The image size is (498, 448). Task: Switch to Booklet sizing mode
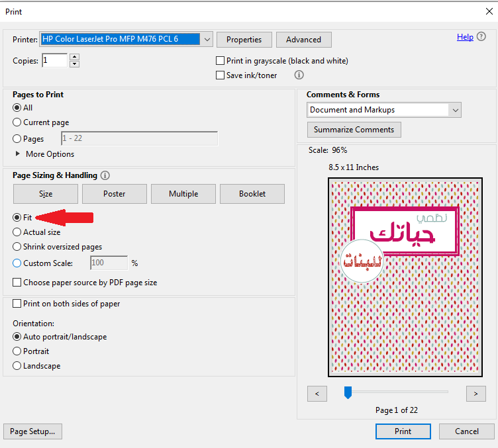coord(252,194)
